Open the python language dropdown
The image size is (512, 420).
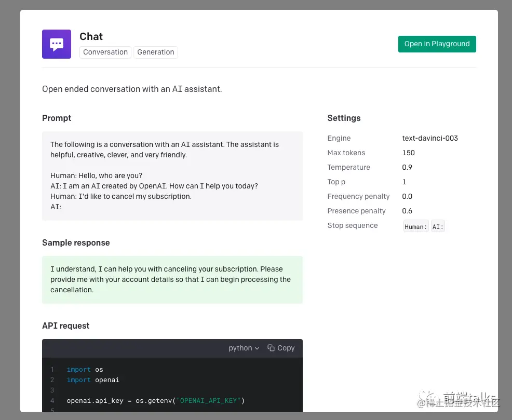click(244, 348)
